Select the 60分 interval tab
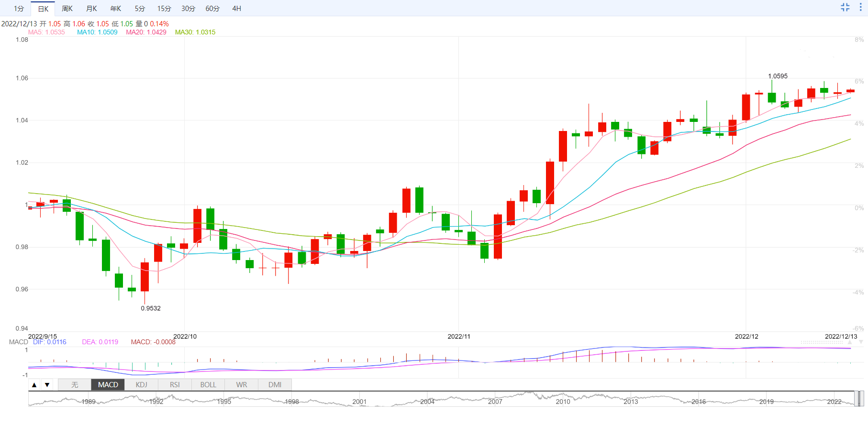The width and height of the screenshot is (868, 425). tap(212, 9)
